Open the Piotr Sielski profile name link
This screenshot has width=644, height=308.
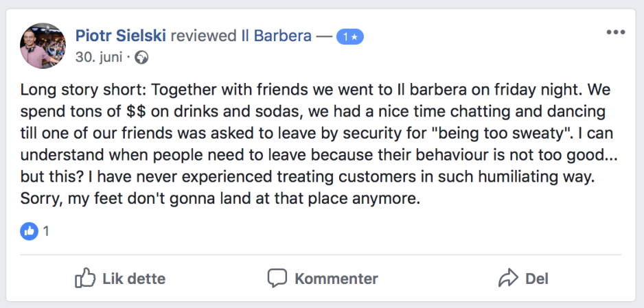point(120,36)
